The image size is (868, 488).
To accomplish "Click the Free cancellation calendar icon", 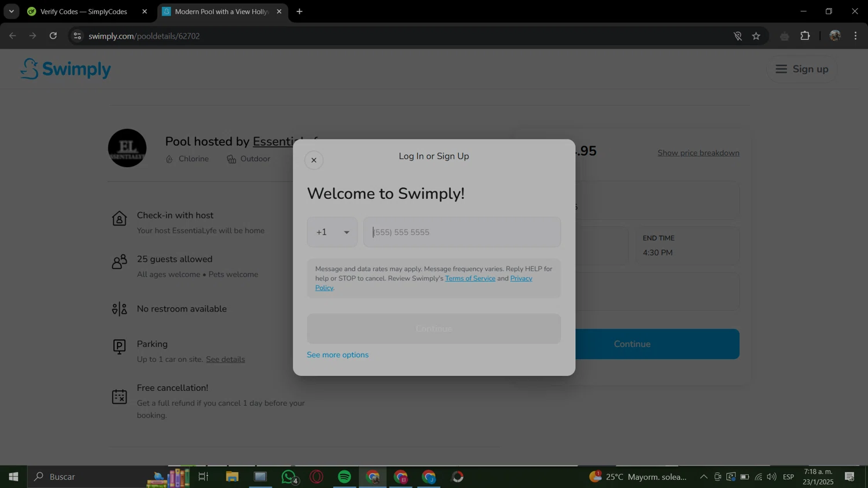I will 119,397.
